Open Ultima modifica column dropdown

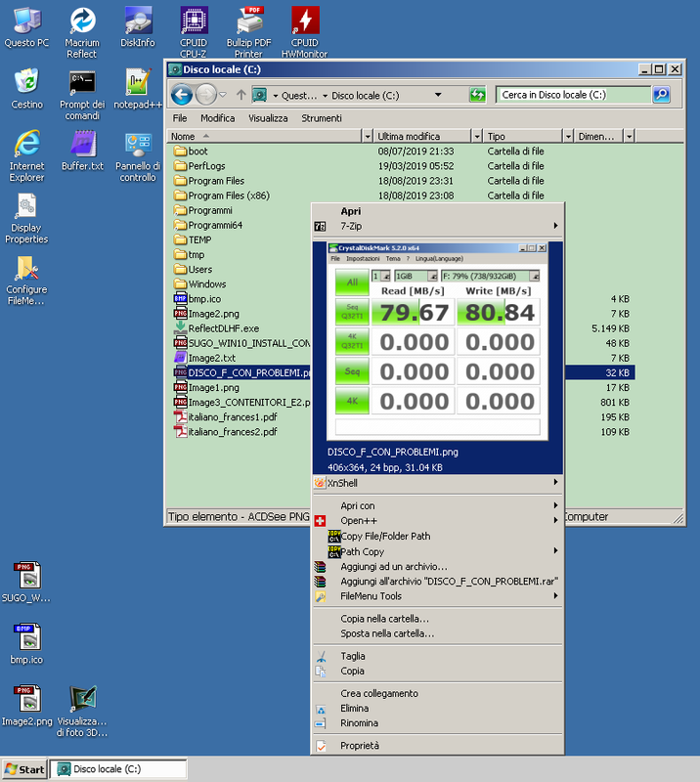click(477, 136)
